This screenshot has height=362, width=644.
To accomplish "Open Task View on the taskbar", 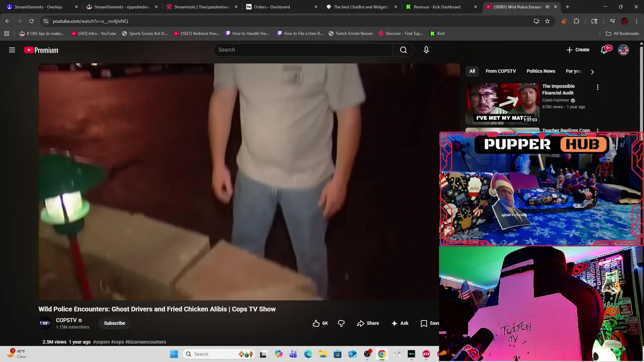I will click(263, 354).
